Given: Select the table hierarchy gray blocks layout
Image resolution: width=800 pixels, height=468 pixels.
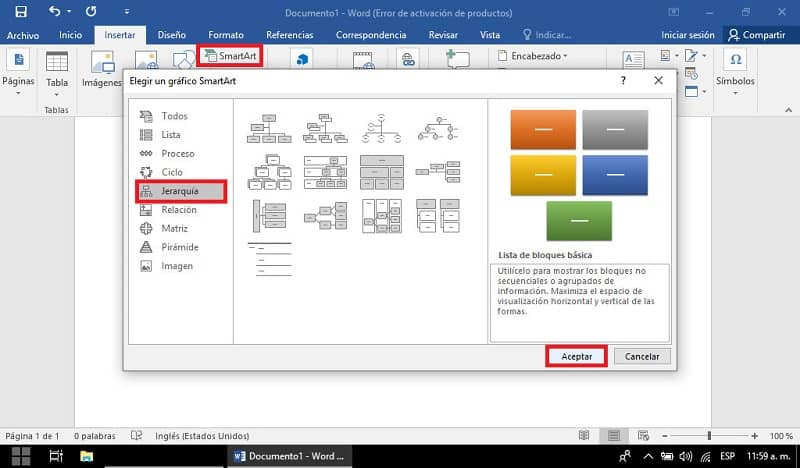Looking at the screenshot, I should (382, 173).
